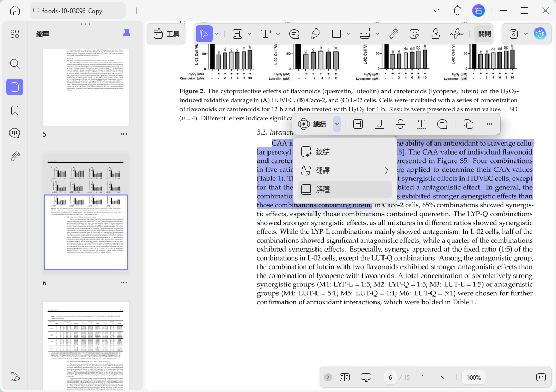Expand the measurement tool dropdown arrow
The height and width of the screenshot is (392, 556).
tap(377, 34)
